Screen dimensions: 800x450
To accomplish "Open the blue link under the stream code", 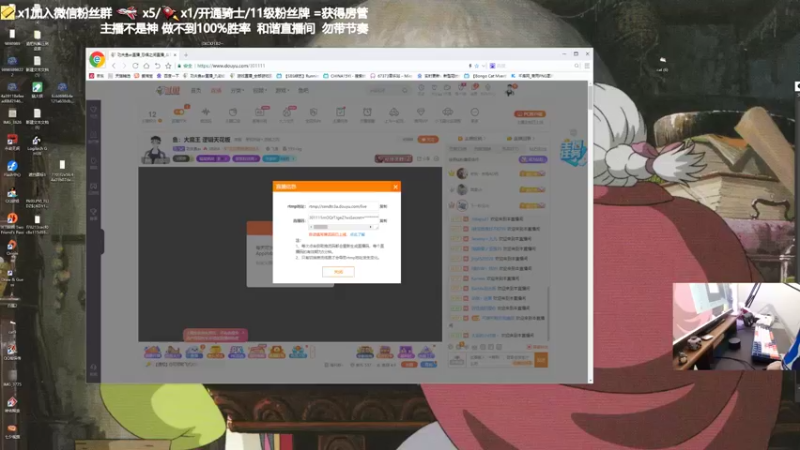I will click(x=357, y=235).
